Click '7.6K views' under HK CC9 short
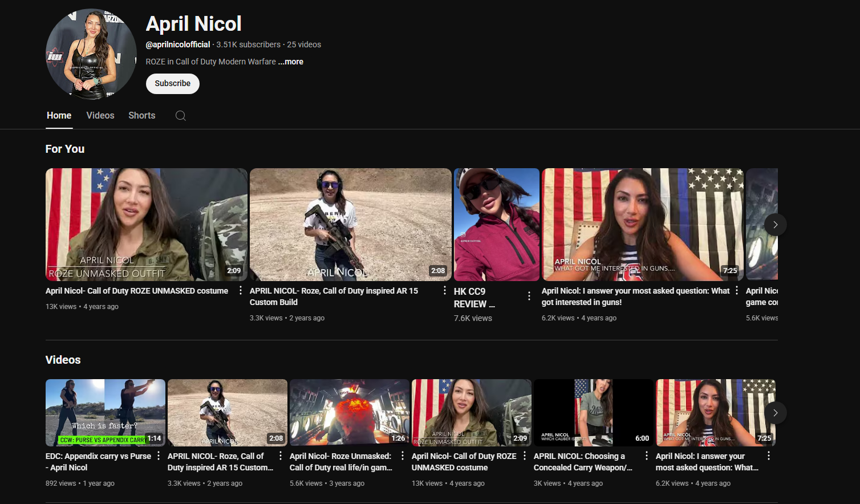This screenshot has width=860, height=504. pyautogui.click(x=473, y=318)
